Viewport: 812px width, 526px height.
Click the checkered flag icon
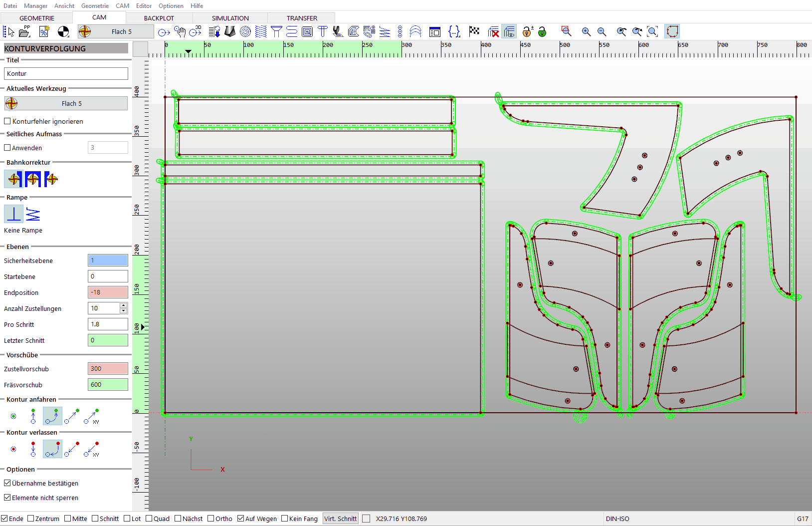tap(474, 31)
